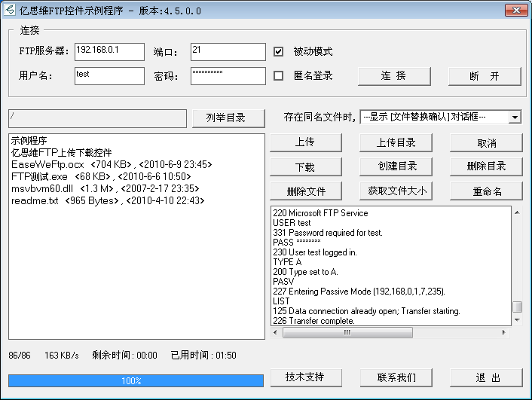The height and width of the screenshot is (400, 532).
Task: Click the 取消 cancel button
Action: pyautogui.click(x=486, y=142)
